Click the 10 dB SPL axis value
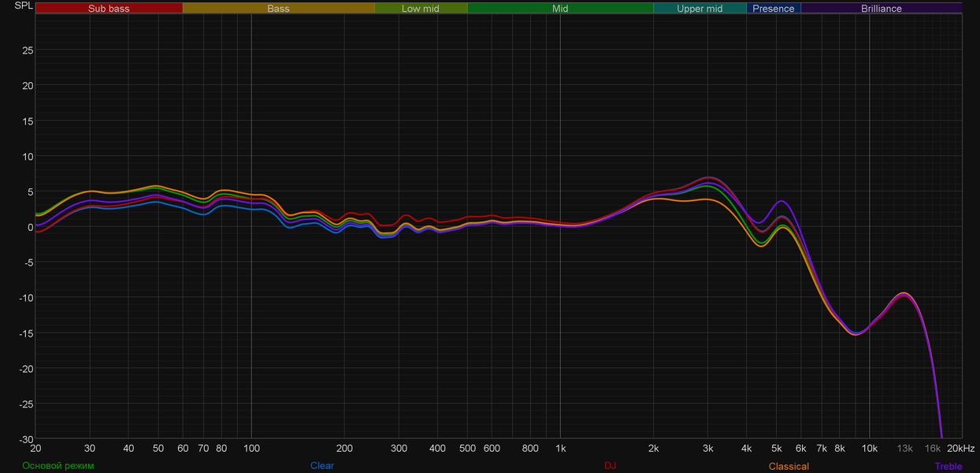Viewport: 980px width, 473px height. coord(28,156)
